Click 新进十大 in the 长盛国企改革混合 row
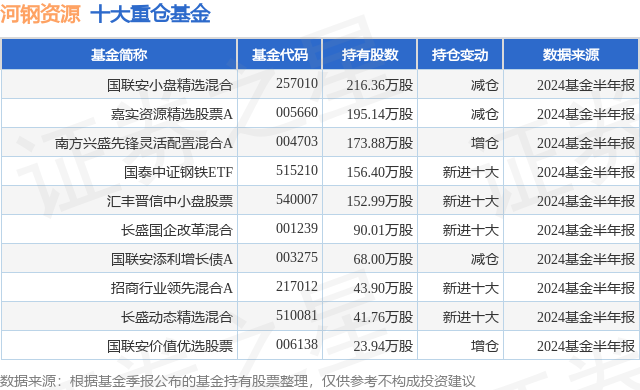640x390 pixels. pos(471,230)
